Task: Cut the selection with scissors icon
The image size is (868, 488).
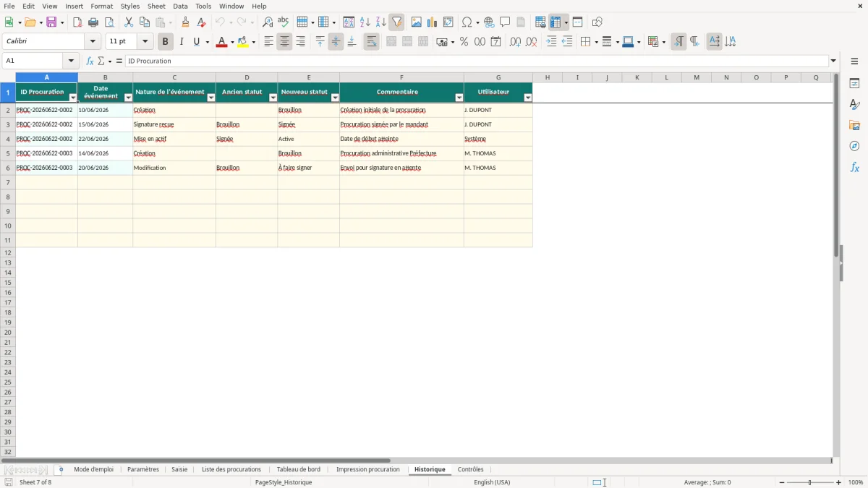Action: click(x=129, y=22)
